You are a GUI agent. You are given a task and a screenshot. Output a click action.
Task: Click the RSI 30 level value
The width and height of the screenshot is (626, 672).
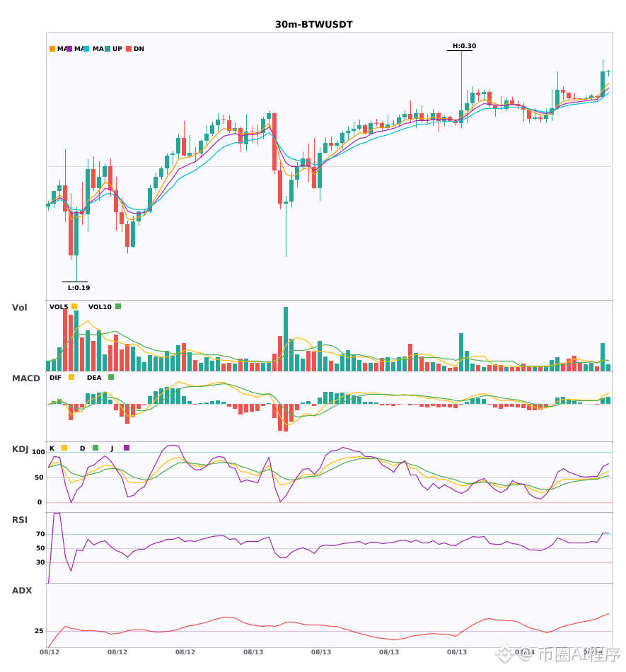(x=41, y=562)
